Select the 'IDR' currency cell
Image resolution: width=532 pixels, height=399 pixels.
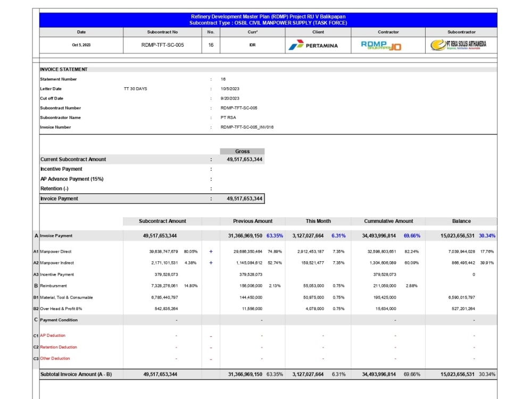[x=252, y=45]
